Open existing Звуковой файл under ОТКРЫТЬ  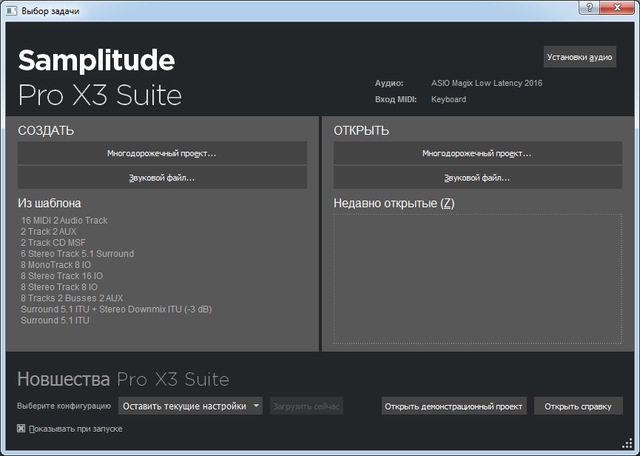pyautogui.click(x=478, y=178)
